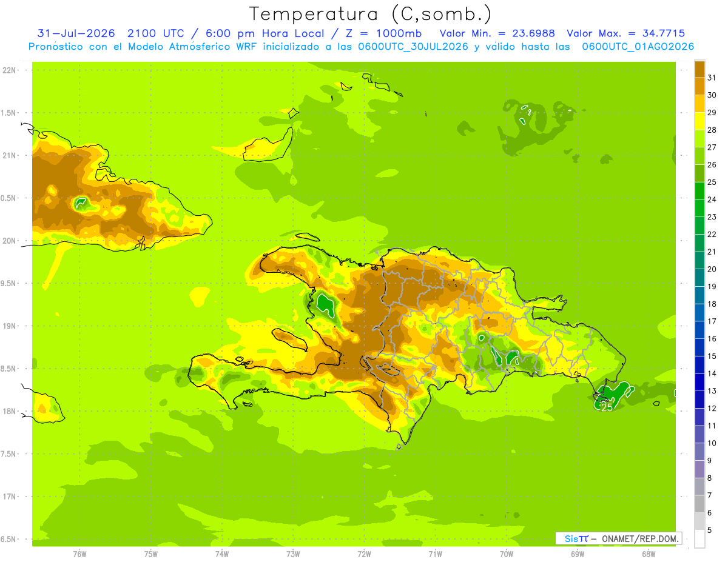Click the "ONAMET/REP.DOM." credit label

pyautogui.click(x=641, y=538)
